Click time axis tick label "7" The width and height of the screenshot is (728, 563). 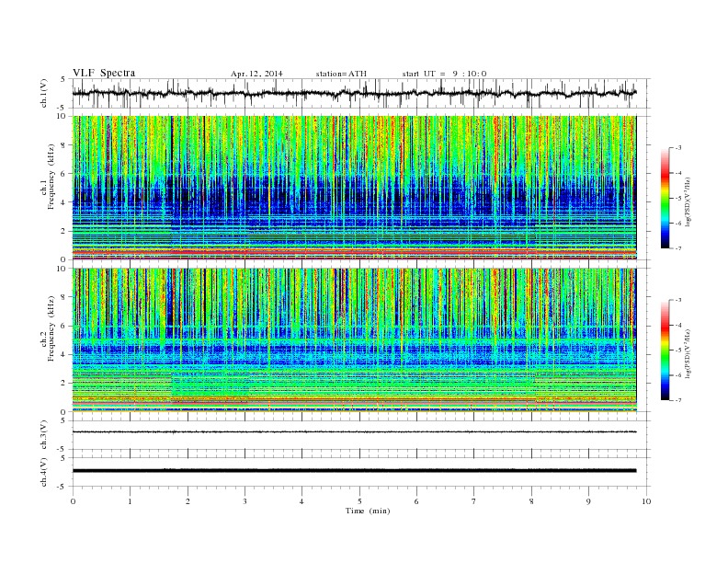(474, 501)
